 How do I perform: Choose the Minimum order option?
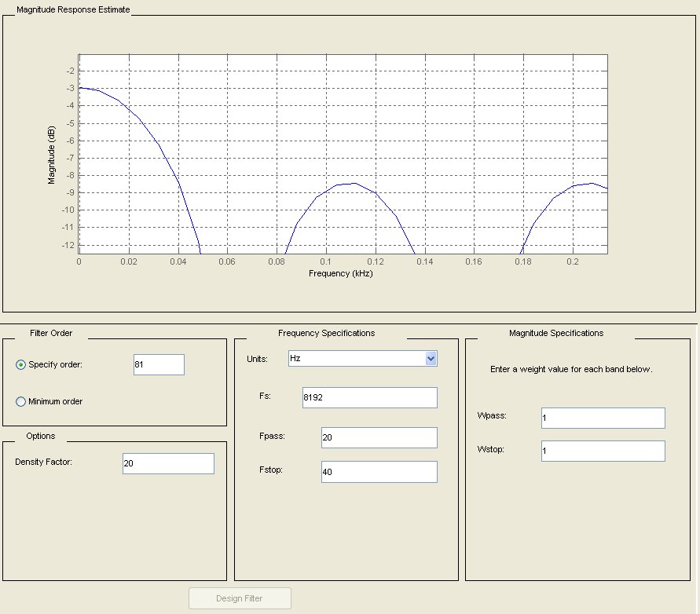21,402
